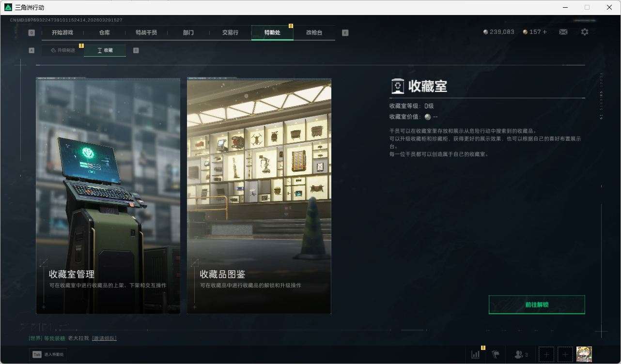621x364 pixels.
Task: Click the coin currency icon next to 239,083
Action: point(485,32)
